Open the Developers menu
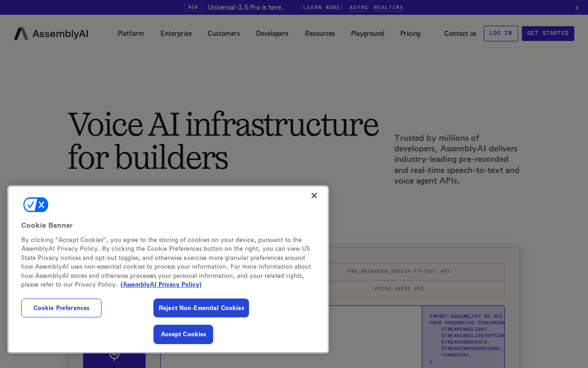This screenshot has width=588, height=368. click(x=272, y=34)
